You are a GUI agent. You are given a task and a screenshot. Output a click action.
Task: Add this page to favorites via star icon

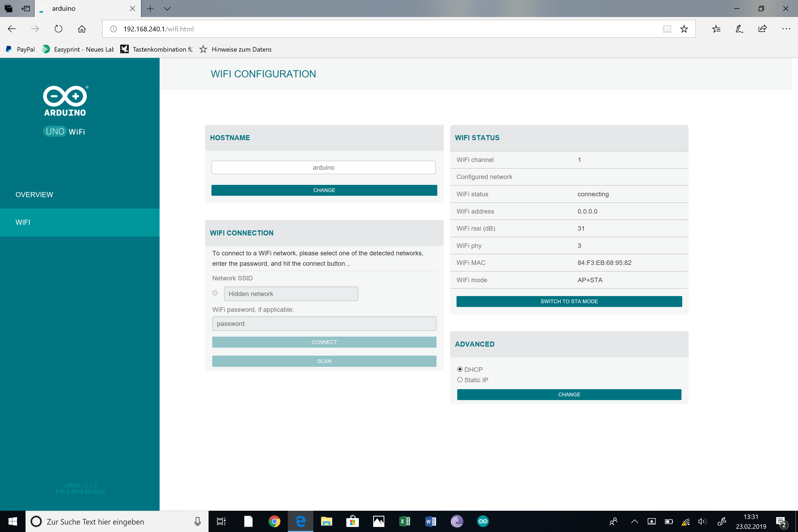tap(684, 29)
